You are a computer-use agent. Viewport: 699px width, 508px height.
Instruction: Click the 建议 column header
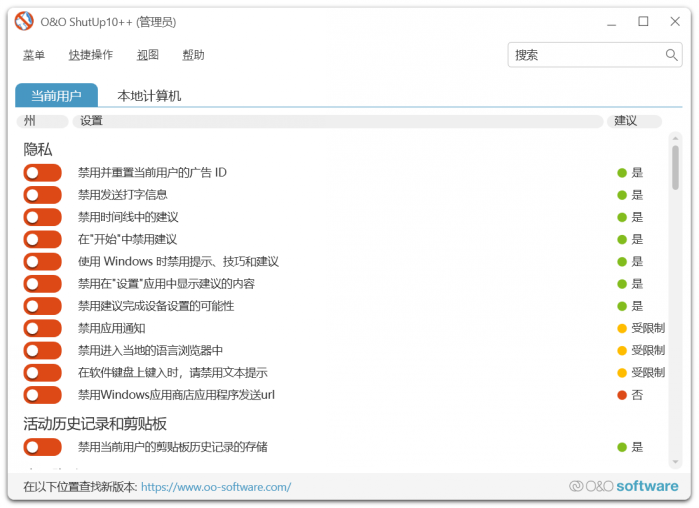634,121
